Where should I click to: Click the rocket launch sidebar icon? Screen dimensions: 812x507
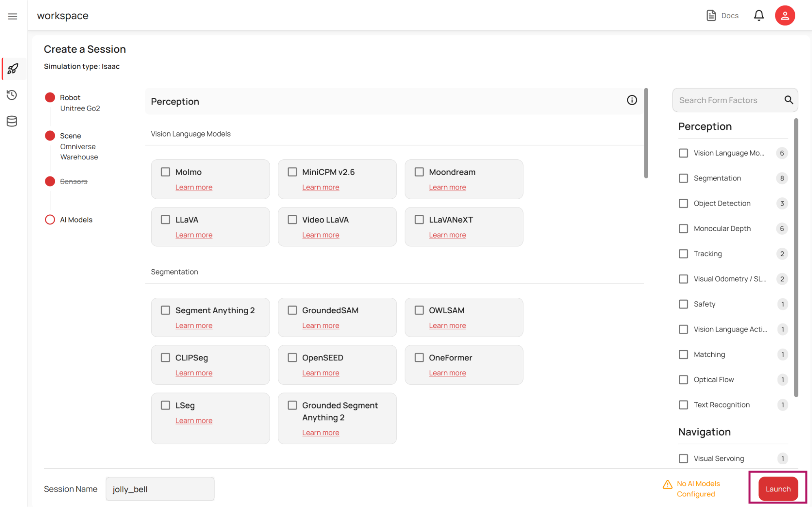[13, 69]
